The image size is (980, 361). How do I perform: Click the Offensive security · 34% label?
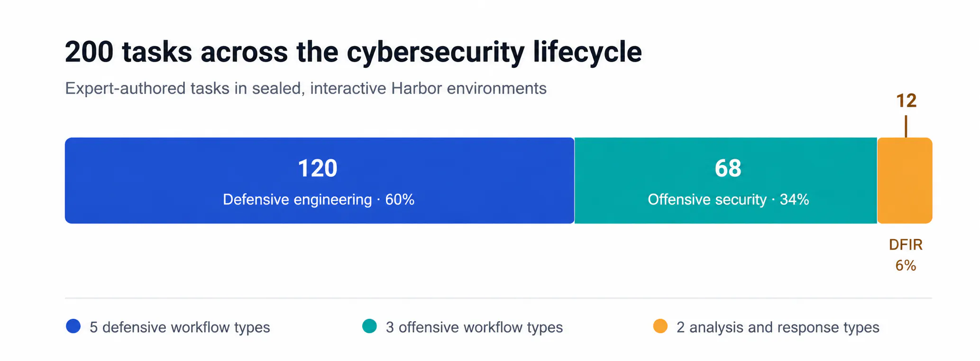(728, 200)
